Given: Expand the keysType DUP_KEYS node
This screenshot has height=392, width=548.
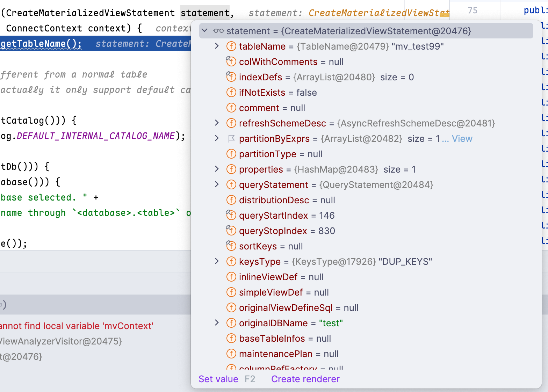Looking at the screenshot, I should click(217, 261).
